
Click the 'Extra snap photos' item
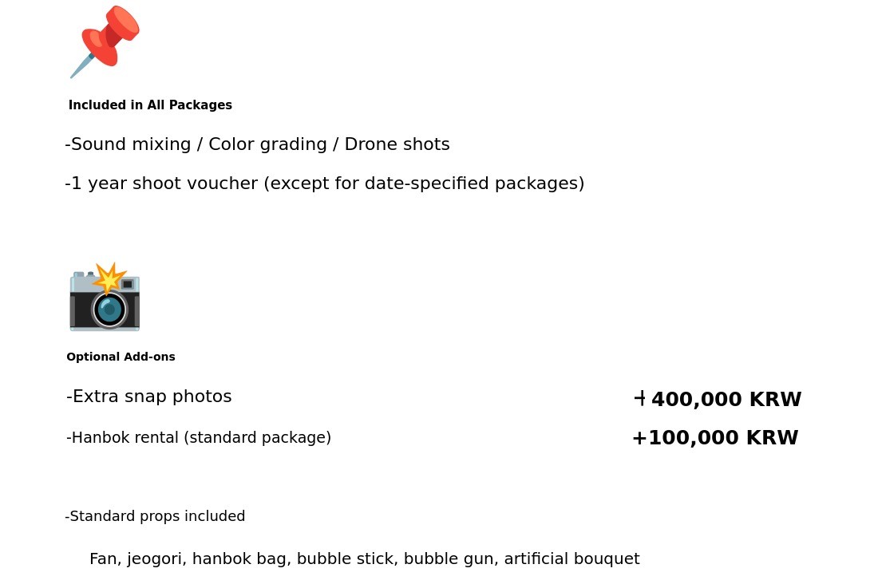[149, 397]
